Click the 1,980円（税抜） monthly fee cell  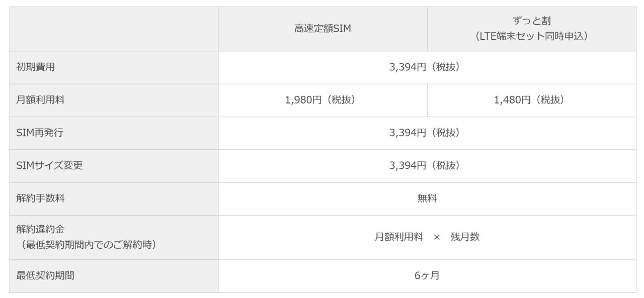click(x=323, y=100)
